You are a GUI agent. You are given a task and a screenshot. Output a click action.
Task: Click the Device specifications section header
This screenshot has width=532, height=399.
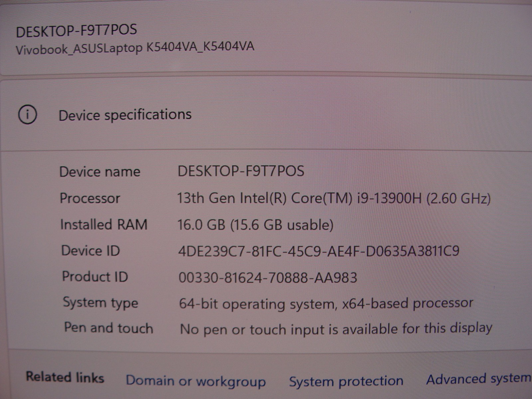coord(125,115)
